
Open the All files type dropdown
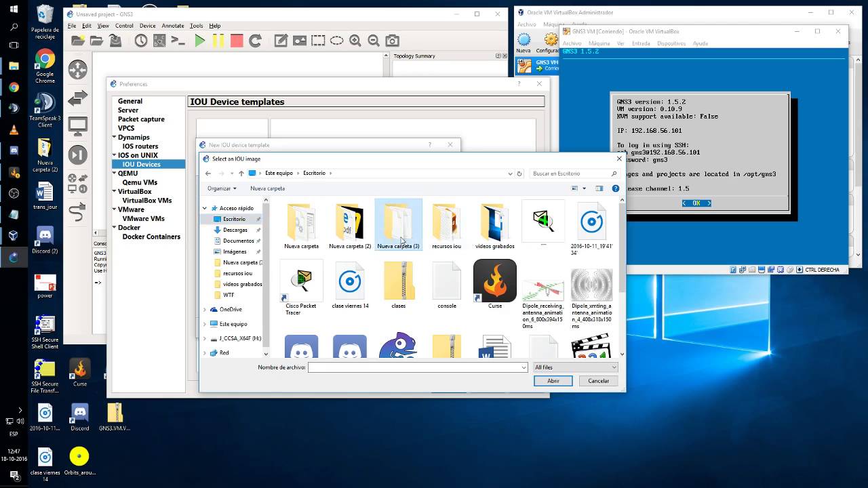click(x=575, y=367)
